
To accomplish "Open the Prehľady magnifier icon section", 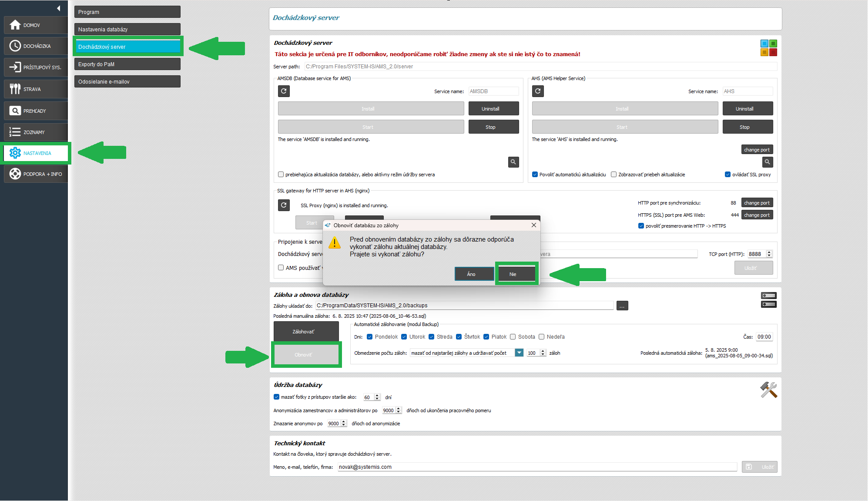I will (15, 111).
